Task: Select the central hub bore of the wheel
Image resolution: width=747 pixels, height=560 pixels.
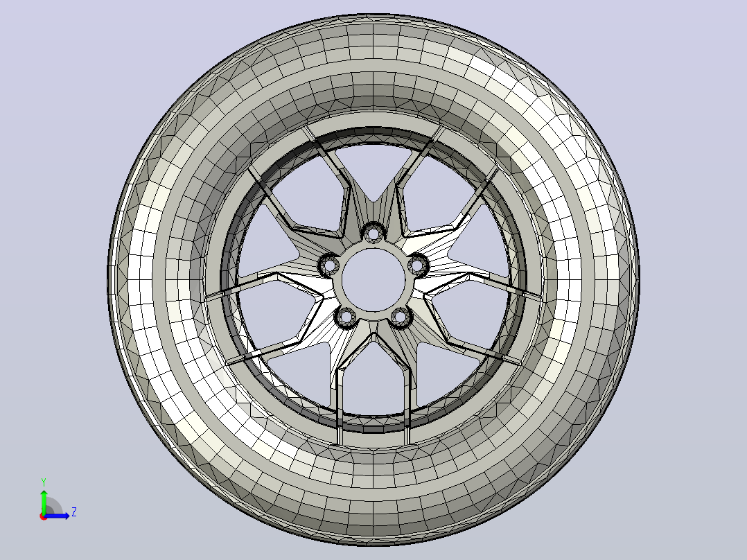Action: point(373,279)
